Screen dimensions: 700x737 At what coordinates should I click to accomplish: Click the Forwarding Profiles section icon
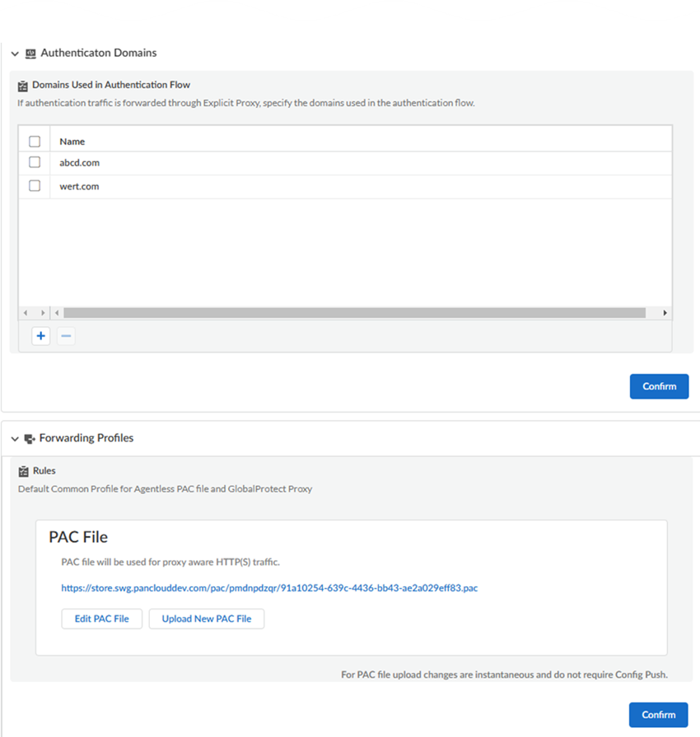pos(30,439)
